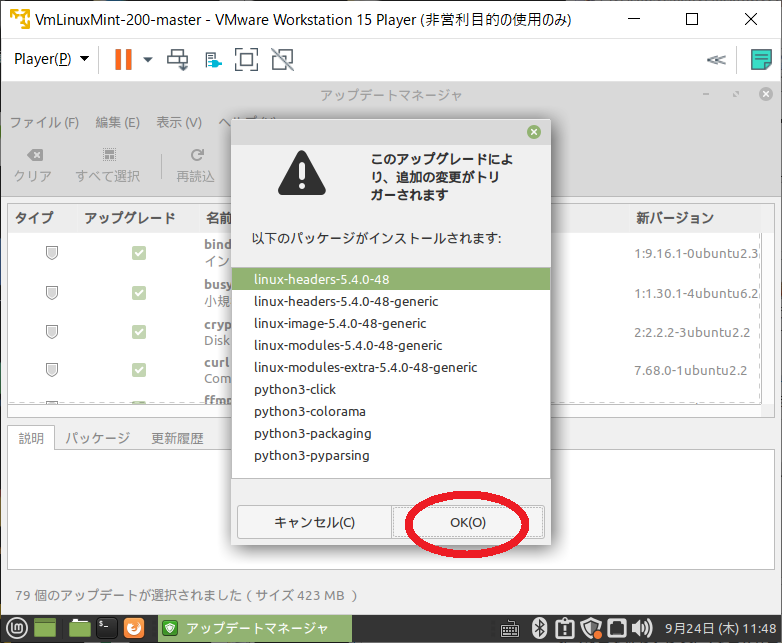The width and height of the screenshot is (782, 643).
Task: Open the Linux Mint start menu
Action: [x=16, y=629]
